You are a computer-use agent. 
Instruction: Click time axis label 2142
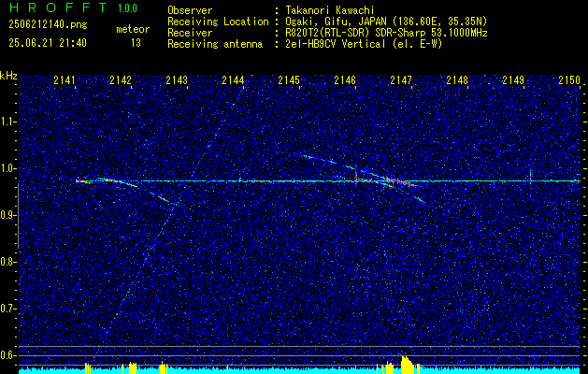[x=121, y=80]
